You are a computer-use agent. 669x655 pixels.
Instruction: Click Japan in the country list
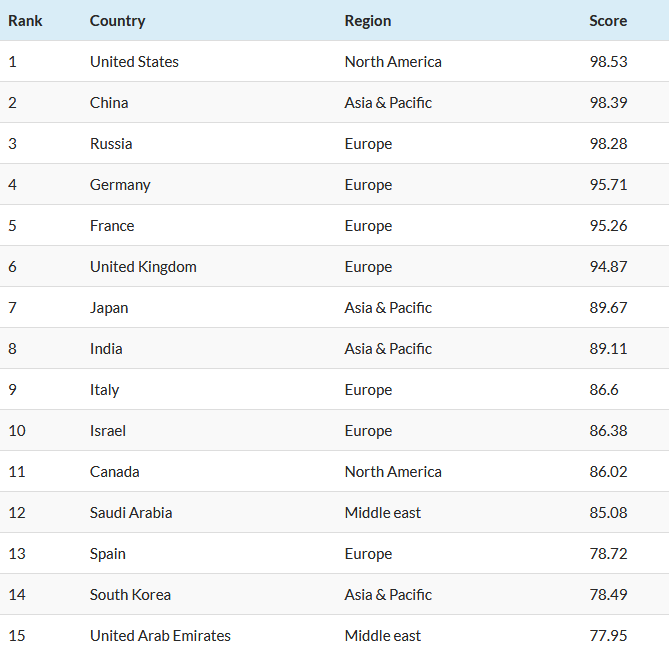pyautogui.click(x=109, y=308)
